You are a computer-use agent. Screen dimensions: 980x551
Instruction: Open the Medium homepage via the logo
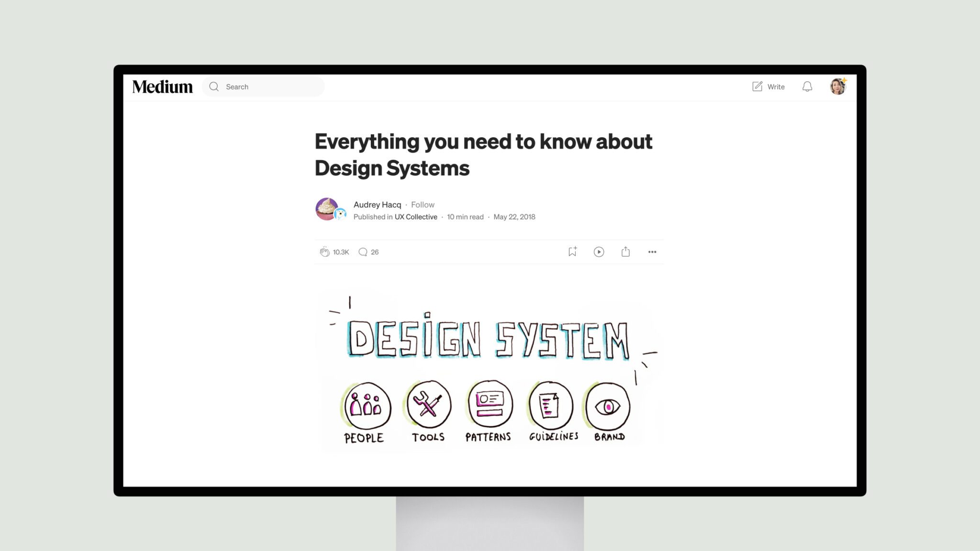(x=162, y=87)
